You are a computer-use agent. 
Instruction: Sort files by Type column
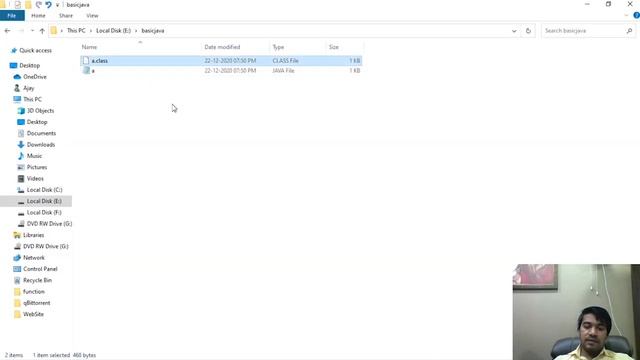coord(278,47)
